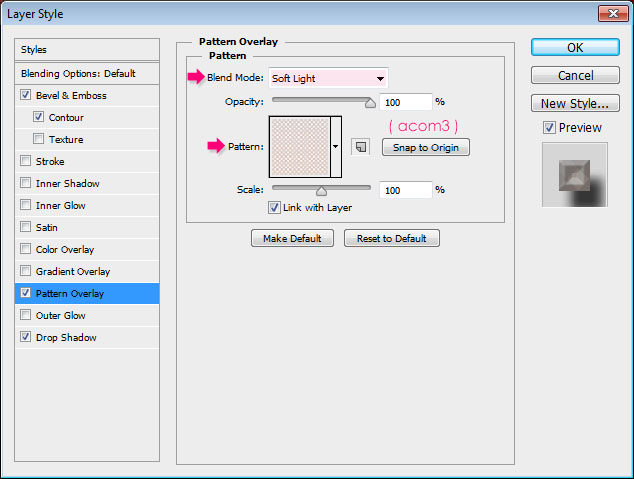Enable the Stroke checkbox

(25, 161)
